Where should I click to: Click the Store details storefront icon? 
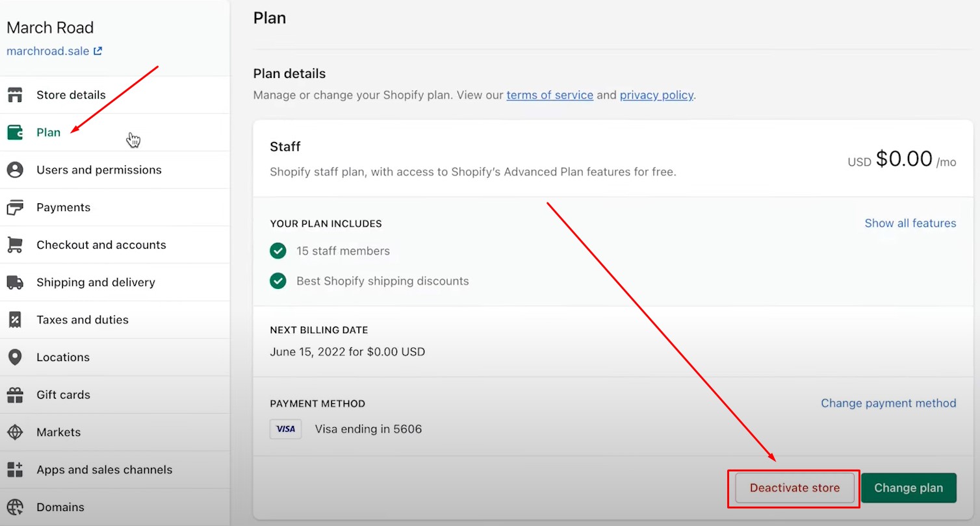pyautogui.click(x=15, y=95)
